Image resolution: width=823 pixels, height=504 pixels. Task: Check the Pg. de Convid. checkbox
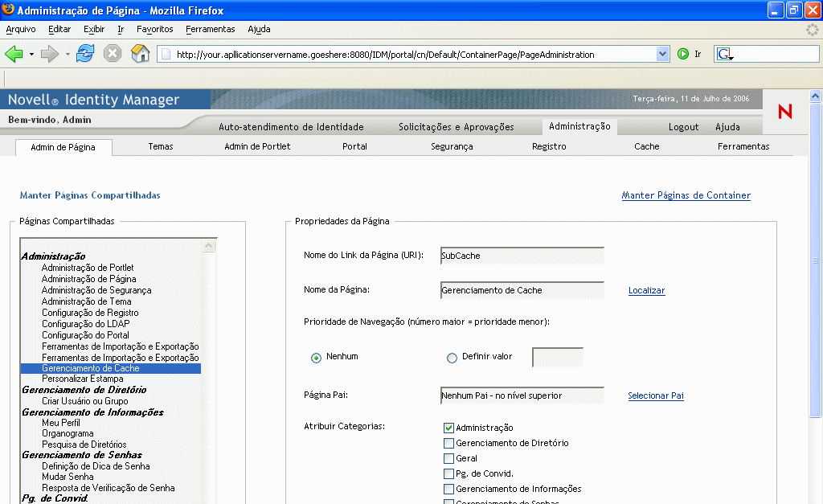tap(448, 473)
